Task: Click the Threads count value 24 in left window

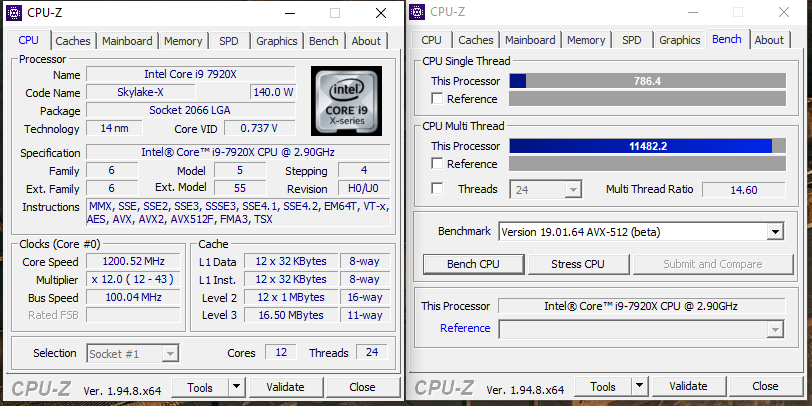Action: pos(372,352)
